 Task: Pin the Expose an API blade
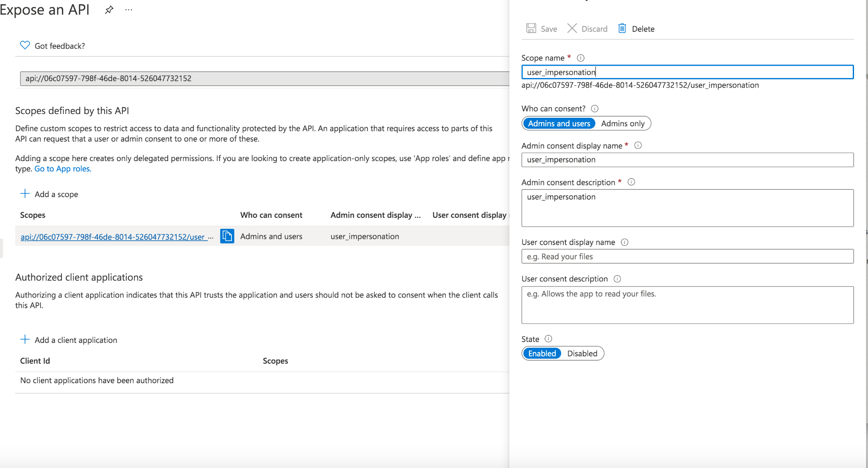109,10
